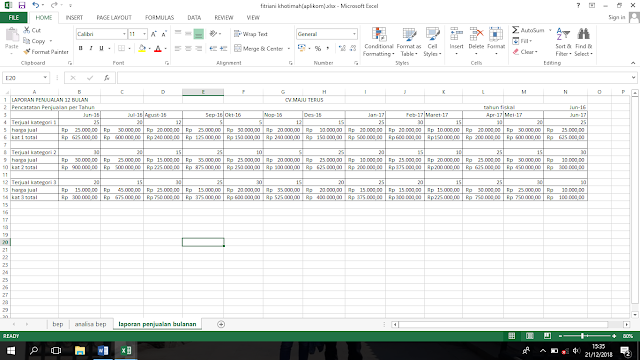Click the new sheet plus button

pyautogui.click(x=221, y=324)
